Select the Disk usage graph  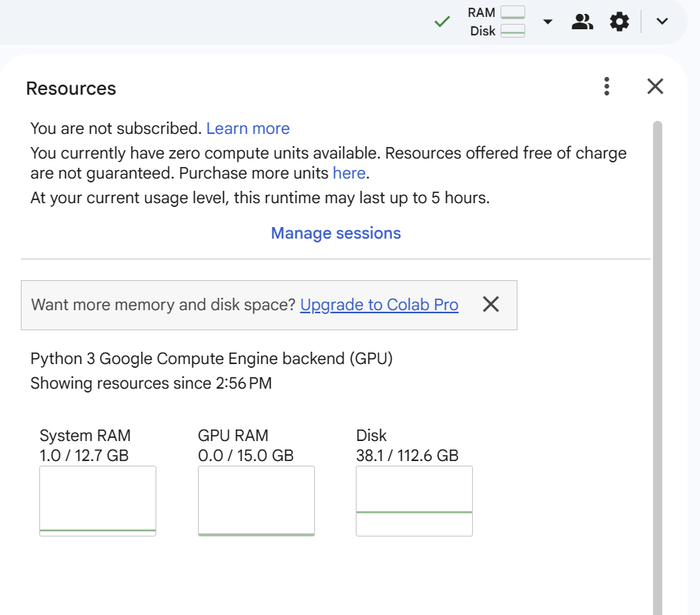pyautogui.click(x=414, y=500)
